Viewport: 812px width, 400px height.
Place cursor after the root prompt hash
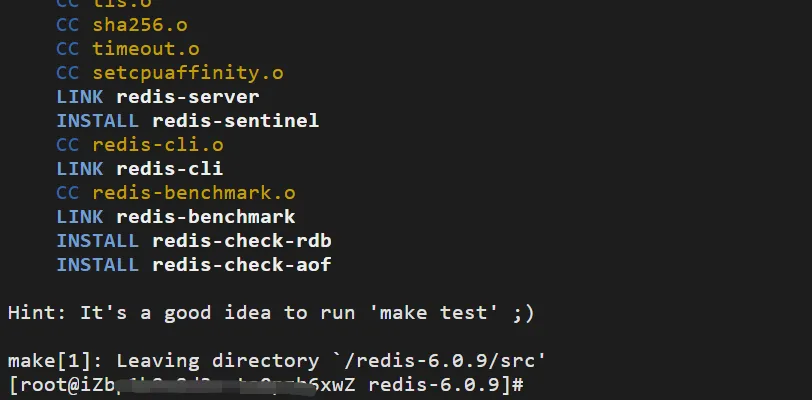pos(527,385)
